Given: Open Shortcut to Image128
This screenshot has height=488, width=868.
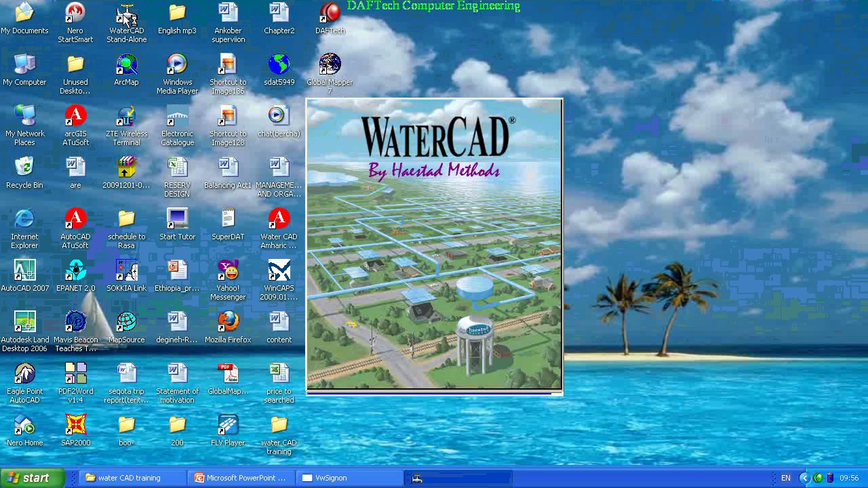Looking at the screenshot, I should point(228,116).
